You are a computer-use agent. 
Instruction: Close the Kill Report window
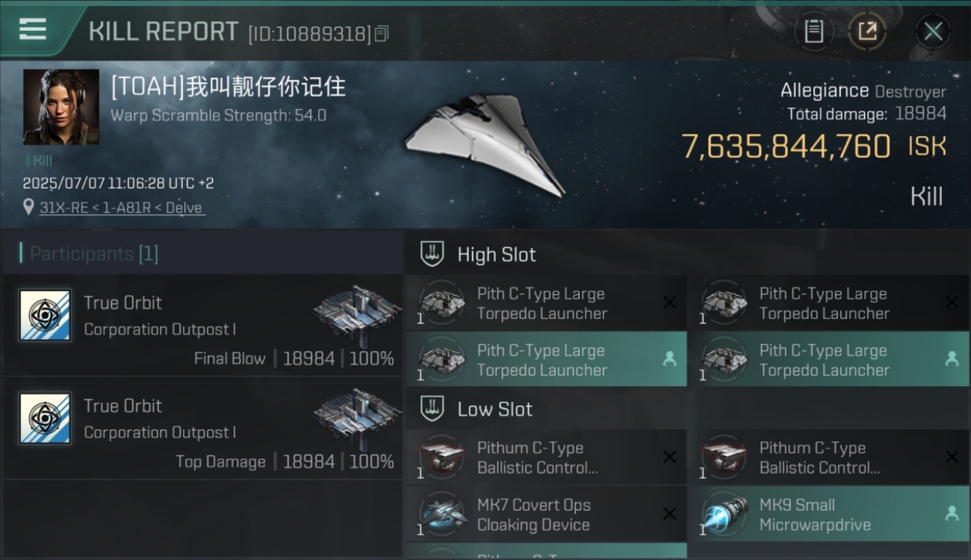pyautogui.click(x=933, y=32)
